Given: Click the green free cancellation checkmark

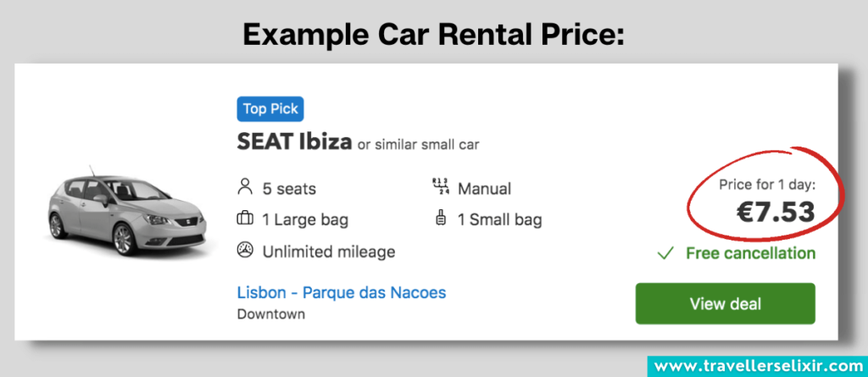Looking at the screenshot, I should [666, 252].
